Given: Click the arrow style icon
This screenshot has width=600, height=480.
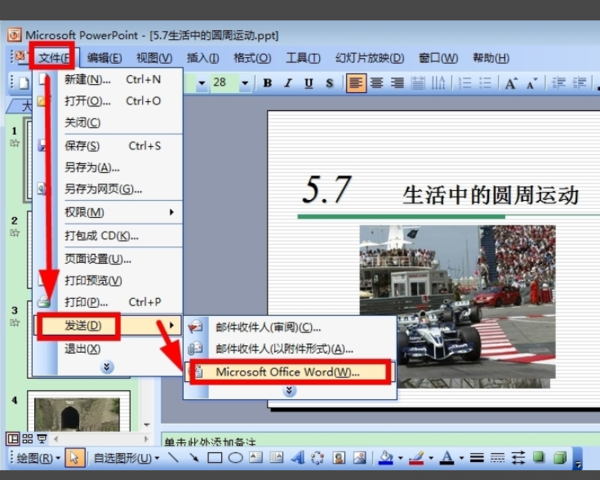Looking at the screenshot, I should pyautogui.click(x=518, y=458).
